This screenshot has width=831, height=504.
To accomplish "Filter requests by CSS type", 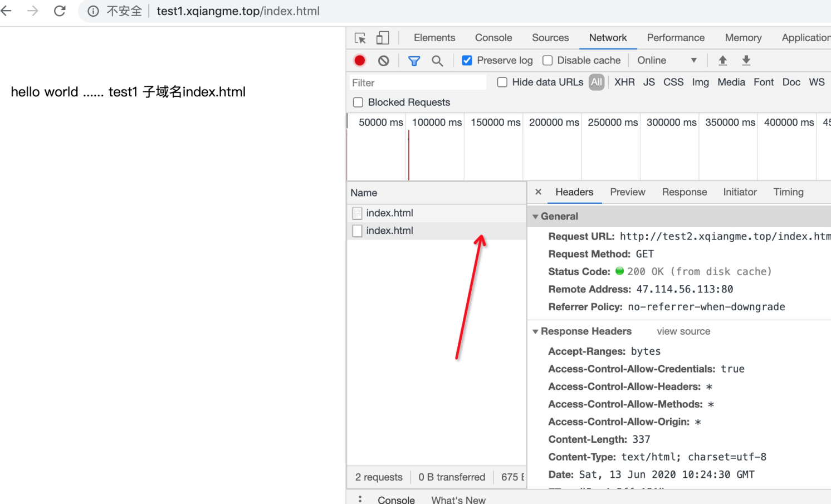I will (x=673, y=82).
